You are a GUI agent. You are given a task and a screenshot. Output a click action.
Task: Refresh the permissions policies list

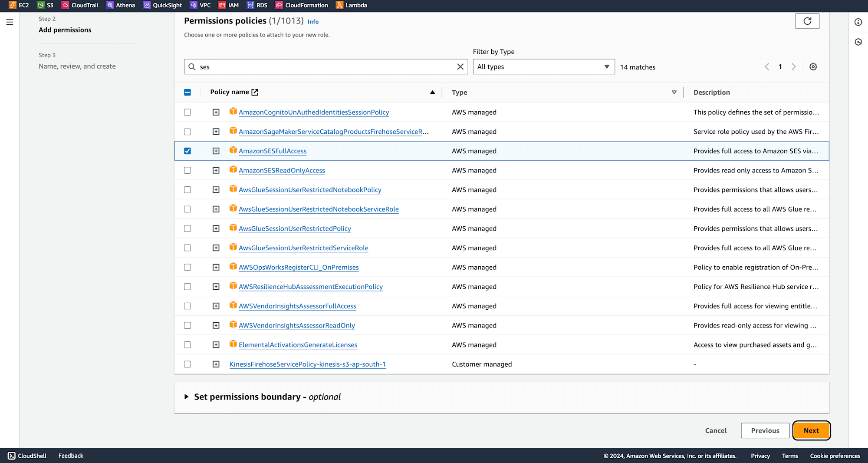(x=807, y=21)
